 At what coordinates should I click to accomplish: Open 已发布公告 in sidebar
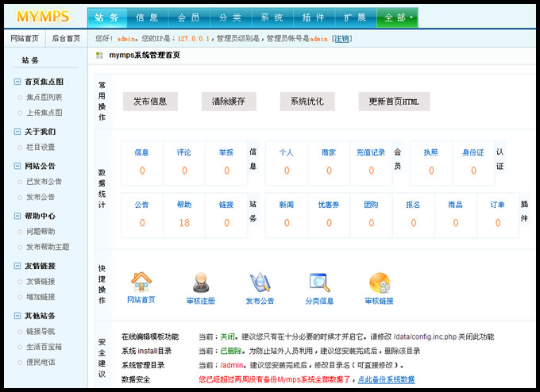tap(44, 182)
